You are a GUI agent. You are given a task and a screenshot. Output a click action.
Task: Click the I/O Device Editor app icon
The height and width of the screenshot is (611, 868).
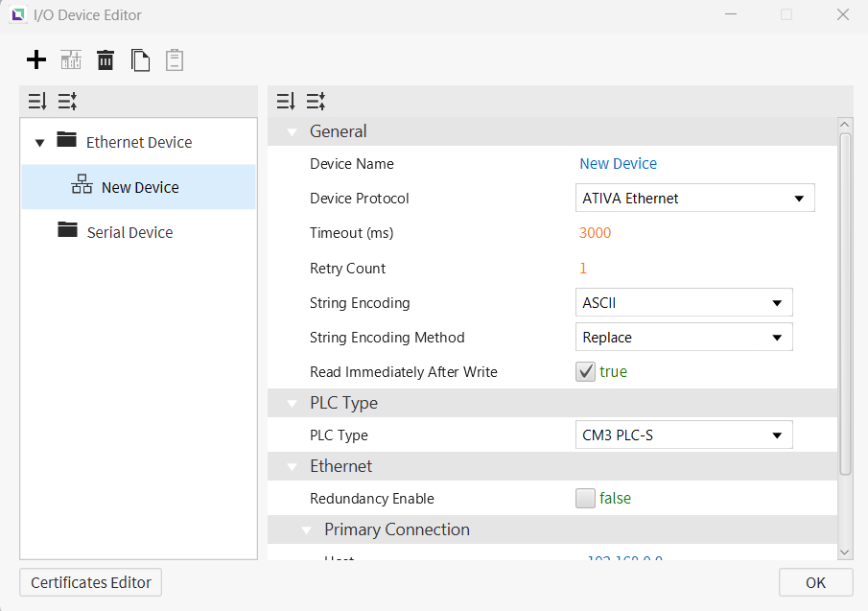click(x=18, y=14)
